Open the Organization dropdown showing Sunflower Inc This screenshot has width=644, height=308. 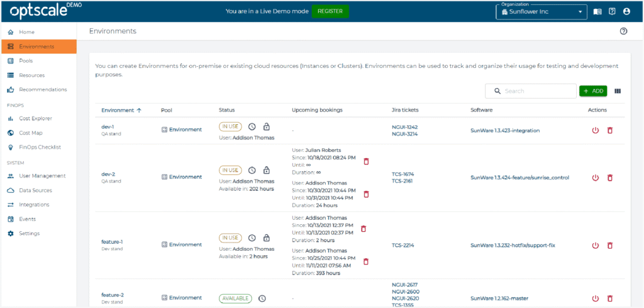click(x=541, y=11)
